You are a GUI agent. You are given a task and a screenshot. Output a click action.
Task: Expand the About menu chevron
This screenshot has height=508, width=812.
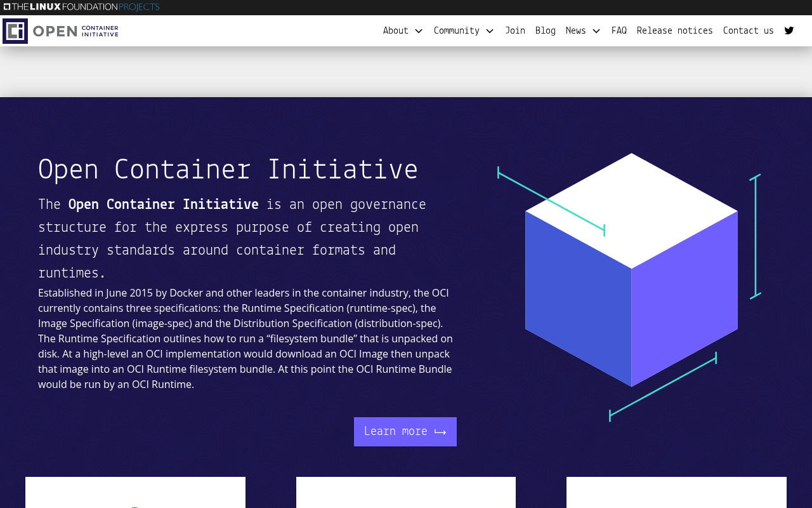tap(419, 31)
